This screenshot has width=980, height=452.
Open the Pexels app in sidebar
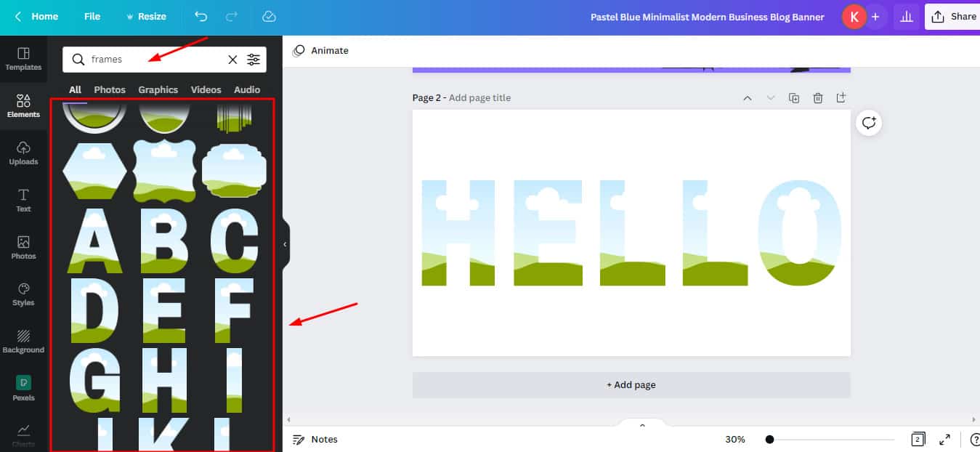pyautogui.click(x=23, y=388)
